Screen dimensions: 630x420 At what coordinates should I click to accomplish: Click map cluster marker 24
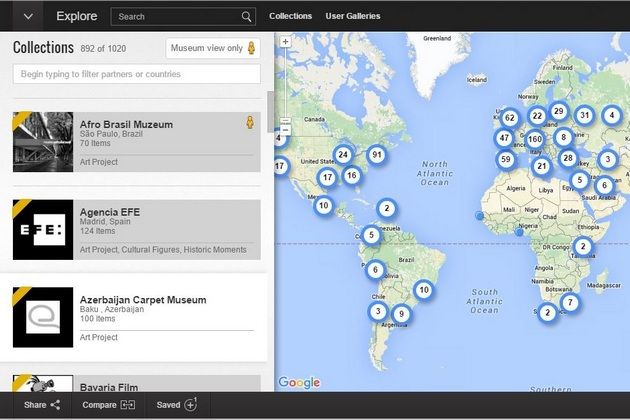[343, 155]
